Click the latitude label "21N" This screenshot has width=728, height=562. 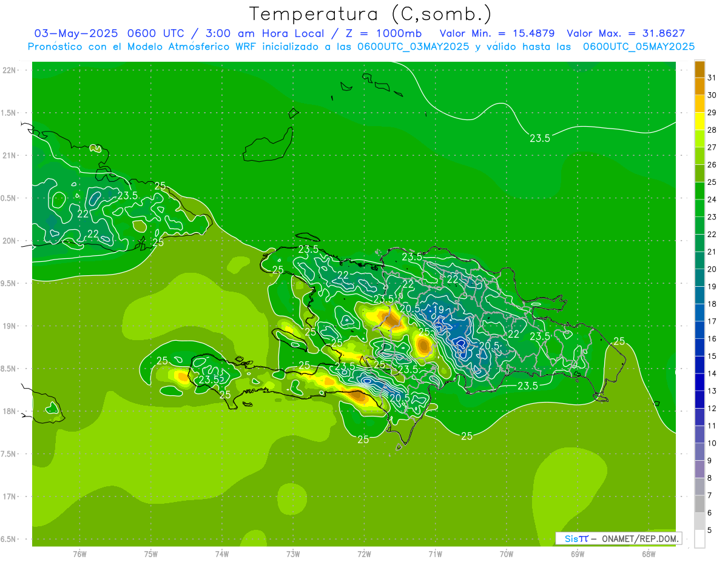click(9, 155)
